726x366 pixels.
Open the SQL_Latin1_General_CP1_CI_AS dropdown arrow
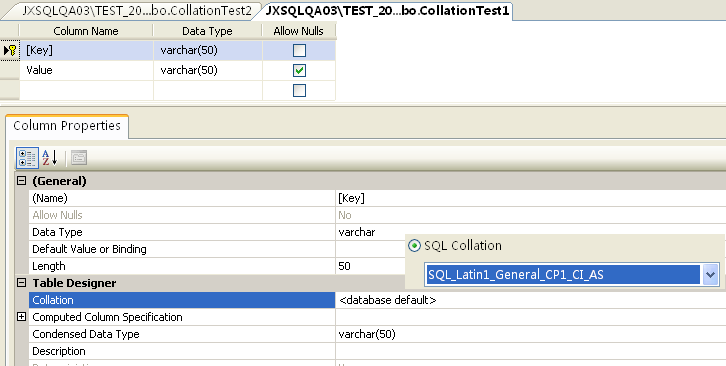[710, 275]
